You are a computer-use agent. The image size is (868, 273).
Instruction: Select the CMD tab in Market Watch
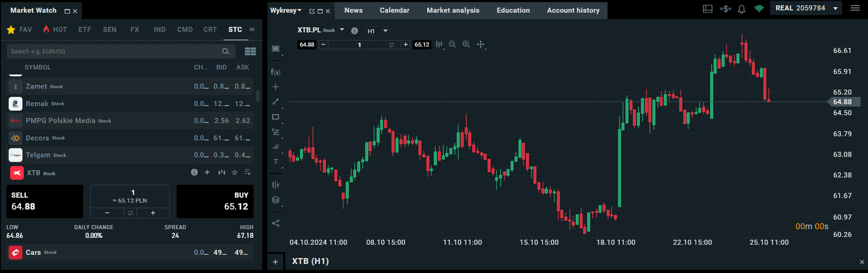[x=185, y=30]
